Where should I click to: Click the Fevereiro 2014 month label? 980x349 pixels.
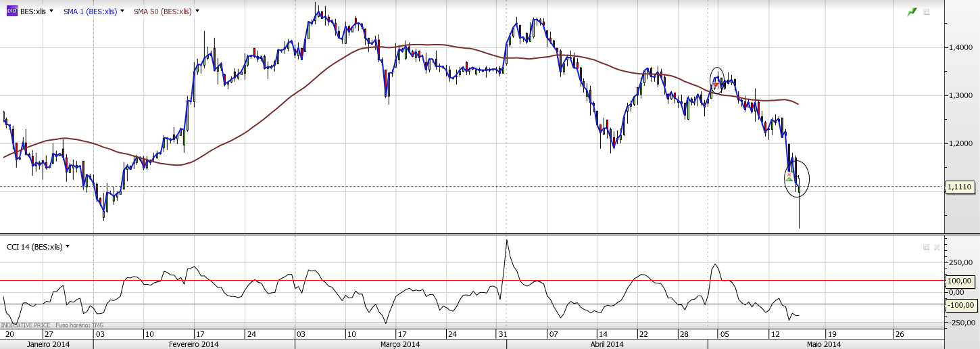(x=194, y=344)
